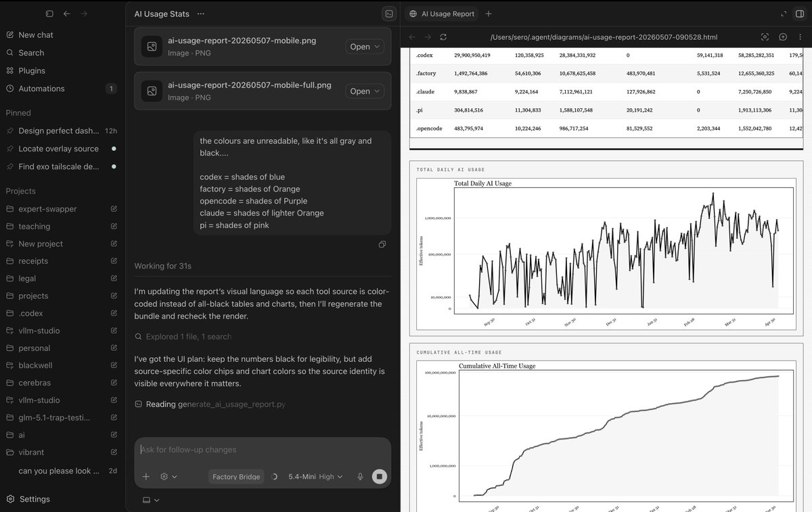Open the Automations page
Screen dimensions: 812x512
point(41,89)
